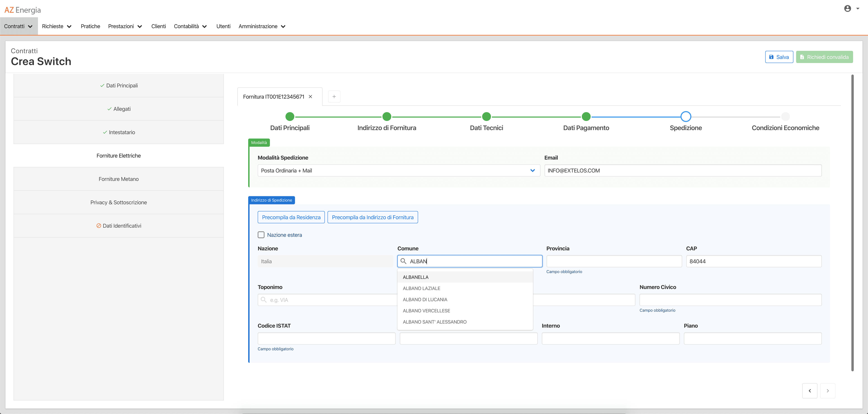Click the Dati Principali green step circle

tap(290, 117)
